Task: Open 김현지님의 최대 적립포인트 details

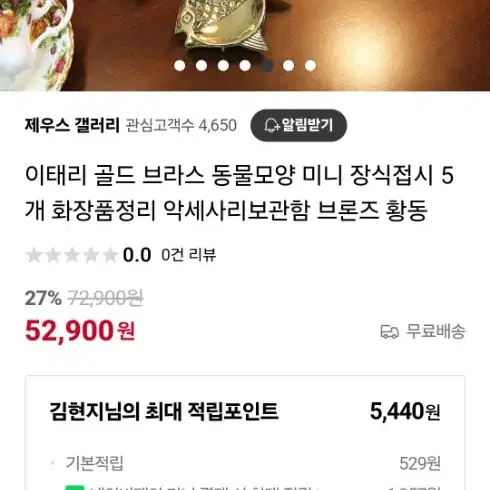Action: pyautogui.click(x=245, y=411)
